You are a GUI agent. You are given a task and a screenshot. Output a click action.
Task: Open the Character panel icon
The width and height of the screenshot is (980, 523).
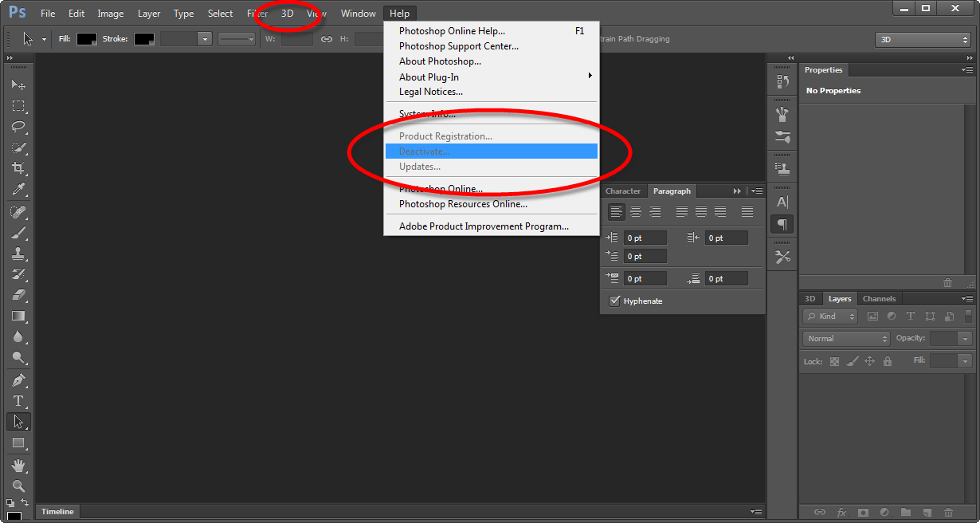[x=782, y=202]
